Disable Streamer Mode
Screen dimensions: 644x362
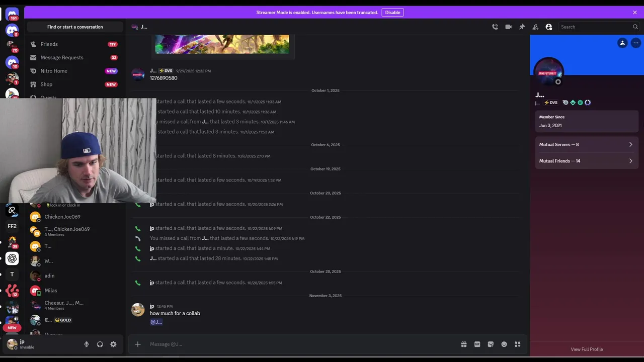[392, 13]
